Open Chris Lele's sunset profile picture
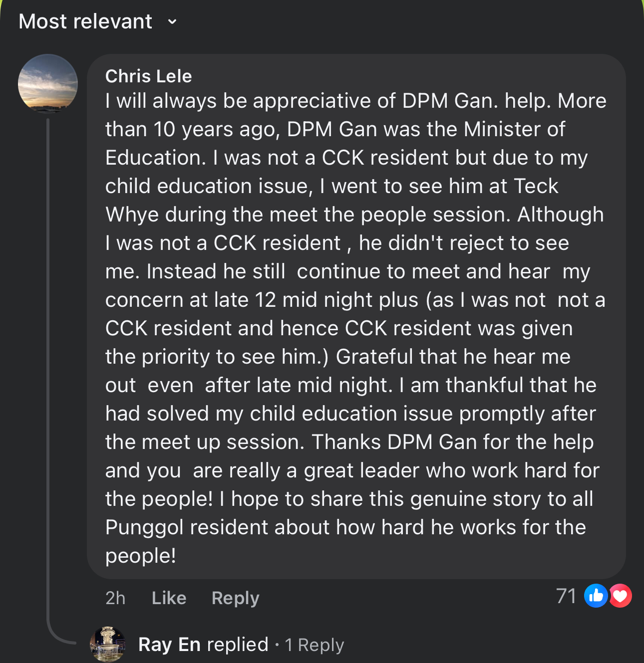Screen dimensions: 644x663 tap(48, 83)
